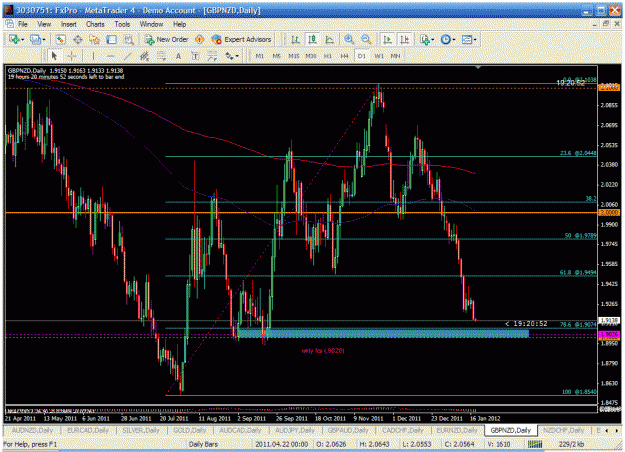Open the Market Watch window icon
This screenshot has width=625, height=452.
[x=61, y=39]
